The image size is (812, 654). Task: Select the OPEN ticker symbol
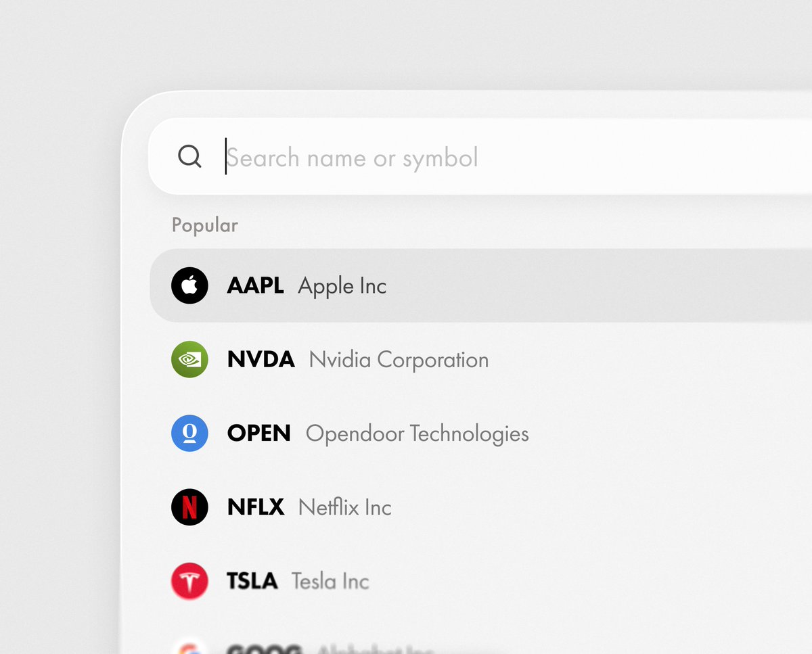(x=259, y=434)
